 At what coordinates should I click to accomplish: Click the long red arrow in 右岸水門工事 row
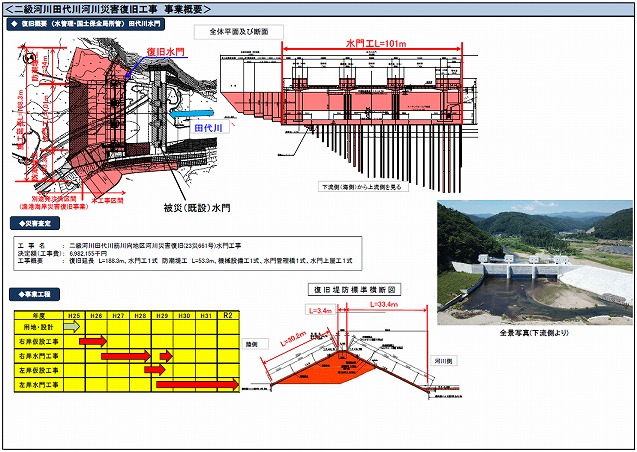coord(126,356)
